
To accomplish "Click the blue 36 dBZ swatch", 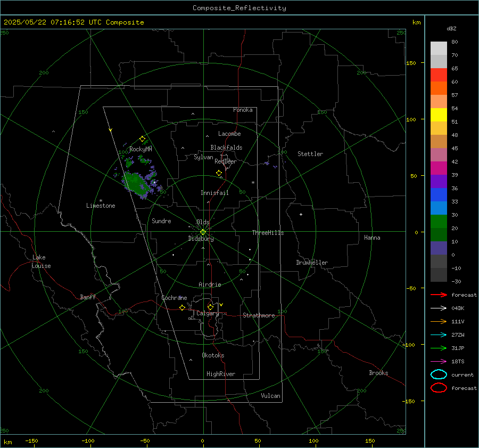I will [439, 194].
